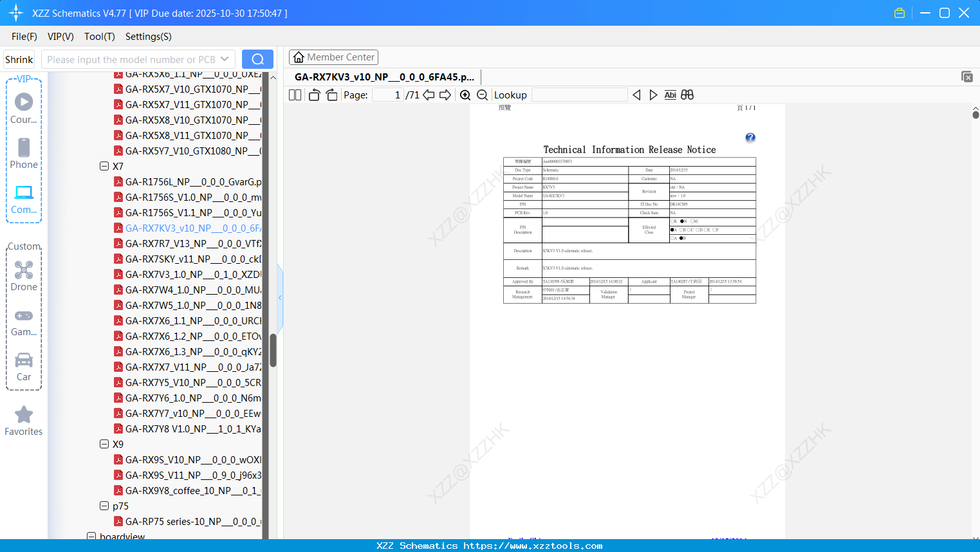Open GA-RX7X7_V11_NP file
Image resolution: width=980 pixels, height=552 pixels.
pyautogui.click(x=188, y=367)
